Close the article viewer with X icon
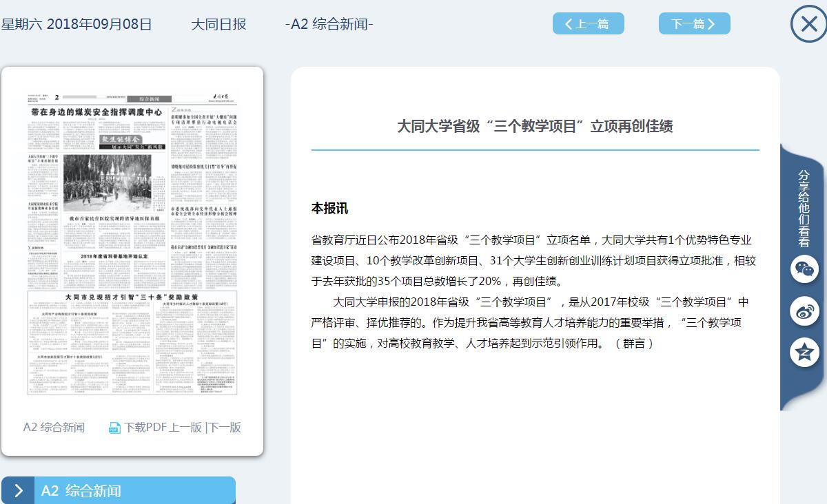Viewport: 827px width, 504px height. coord(808,24)
